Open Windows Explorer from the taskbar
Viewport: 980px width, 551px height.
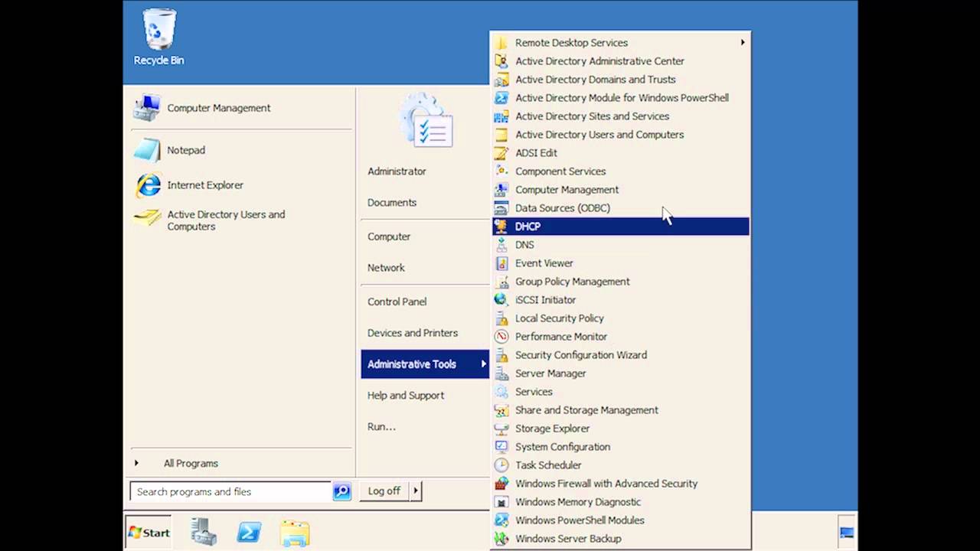(x=295, y=533)
